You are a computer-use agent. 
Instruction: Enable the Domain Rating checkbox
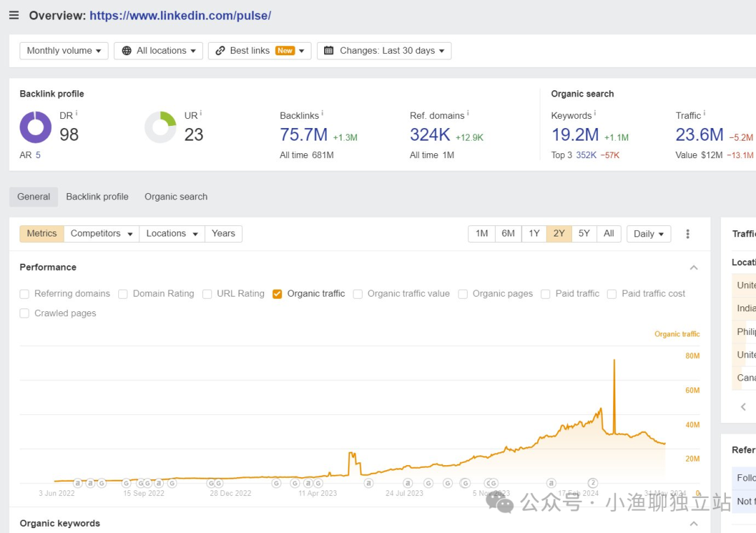point(123,294)
